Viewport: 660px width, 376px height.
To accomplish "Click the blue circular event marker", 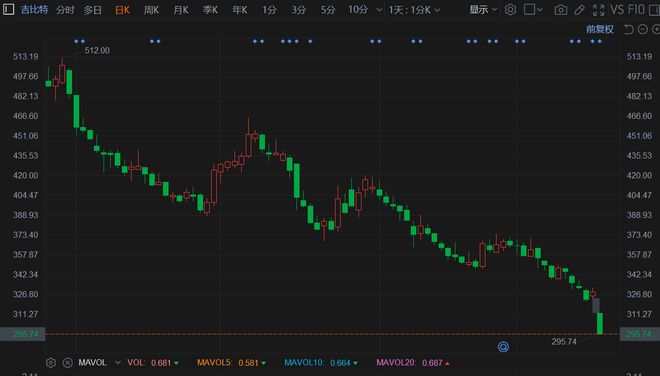I will (503, 347).
